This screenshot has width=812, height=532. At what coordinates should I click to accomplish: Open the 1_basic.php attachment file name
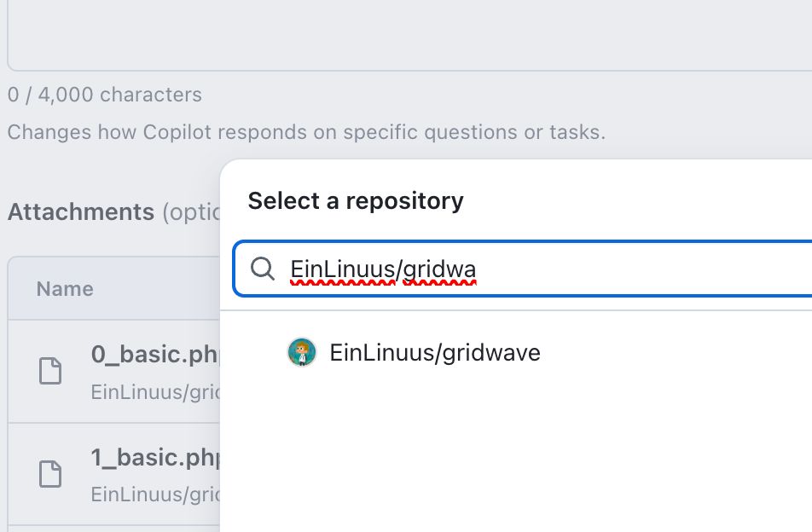pos(155,458)
